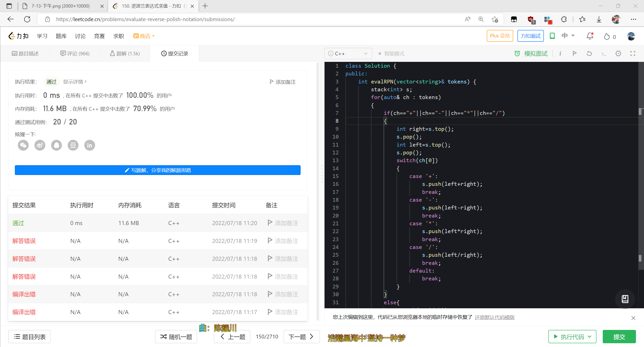Open the notification bell
This screenshot has width=644, height=347.
coord(589,36)
